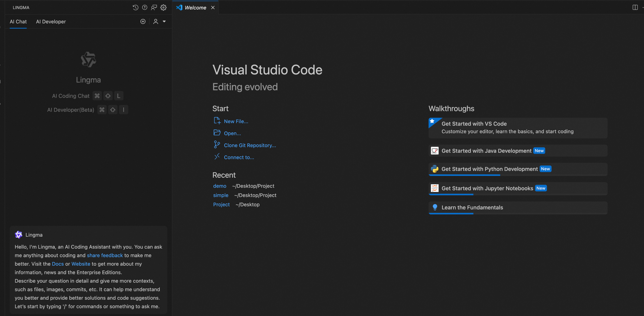Click the Clone Git Repository branch icon
644x316 pixels.
(x=217, y=145)
